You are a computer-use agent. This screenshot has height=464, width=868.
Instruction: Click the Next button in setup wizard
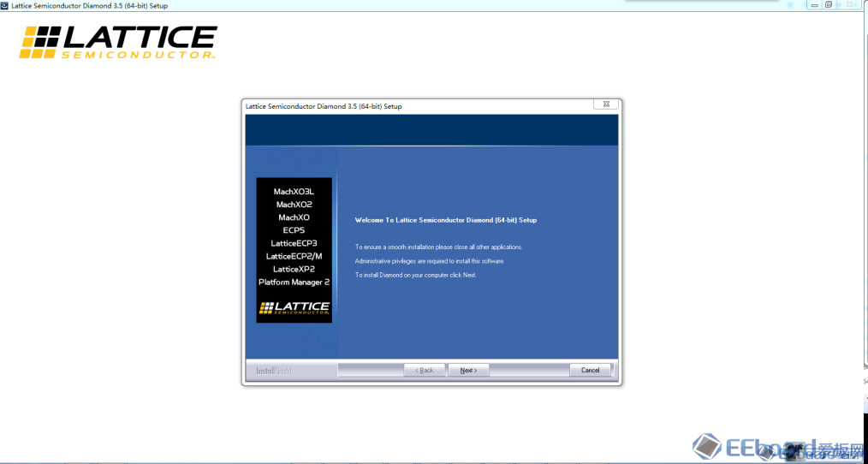point(468,370)
